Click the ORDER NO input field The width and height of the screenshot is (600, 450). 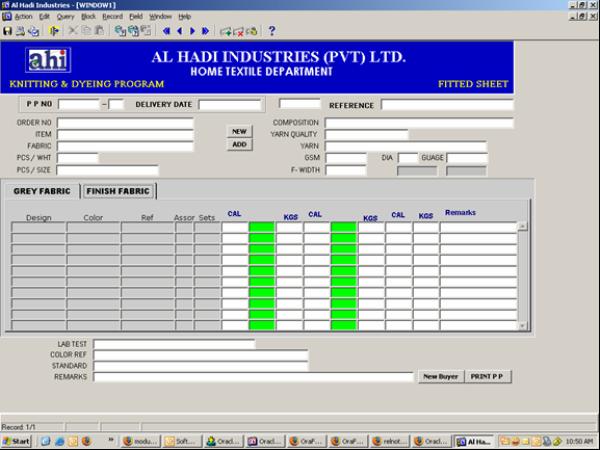coord(125,123)
